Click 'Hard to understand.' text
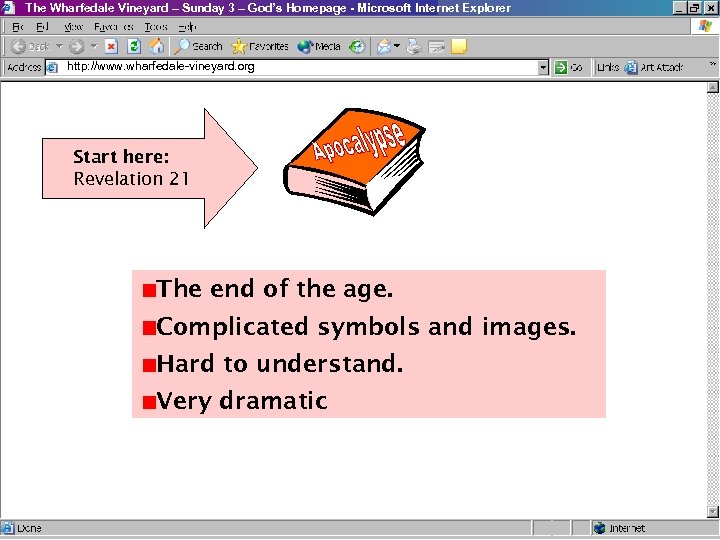This screenshot has width=720, height=540. click(280, 364)
